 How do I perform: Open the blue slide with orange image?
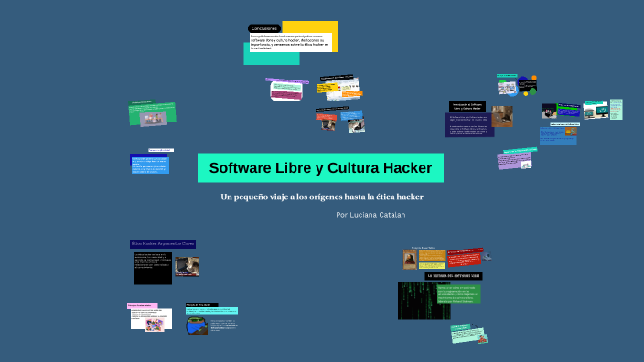tap(558, 136)
